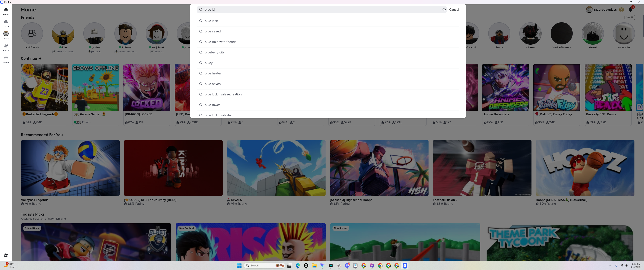This screenshot has width=644, height=270.
Task: Select the "blue vs red" suggestion
Action: point(328,31)
